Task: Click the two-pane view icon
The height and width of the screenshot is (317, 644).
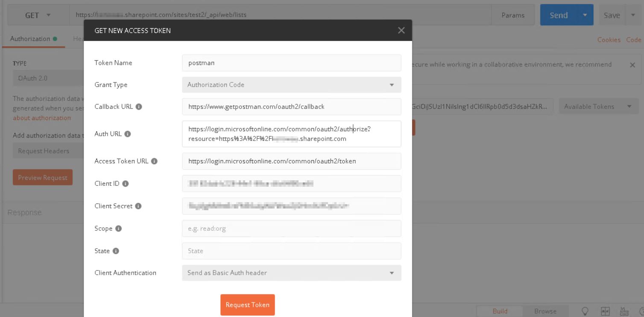Action: coord(605,311)
